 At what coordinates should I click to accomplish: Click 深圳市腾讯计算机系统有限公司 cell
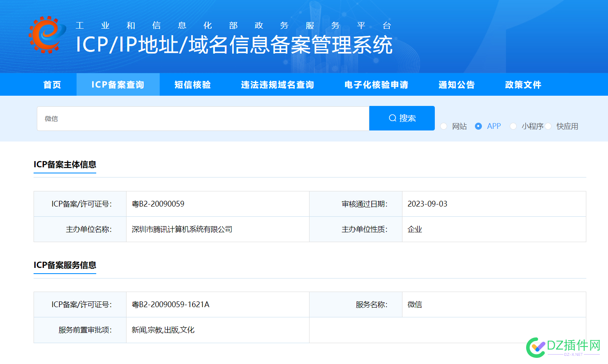tap(218, 229)
